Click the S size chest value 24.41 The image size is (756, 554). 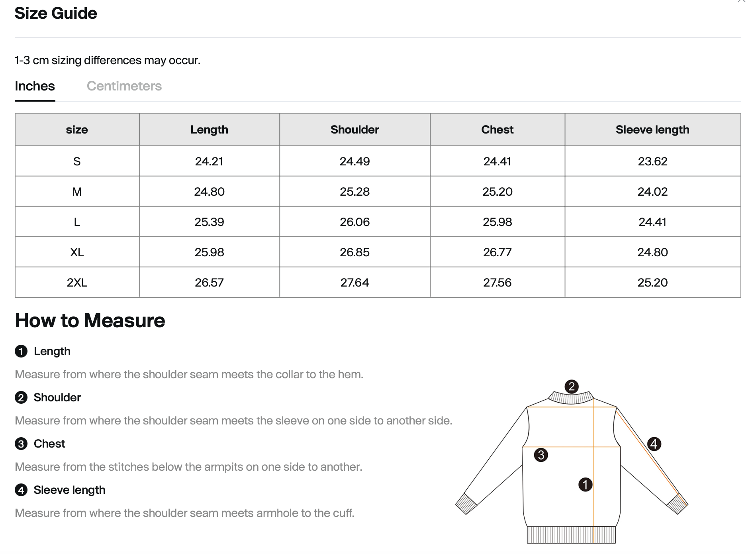(497, 161)
